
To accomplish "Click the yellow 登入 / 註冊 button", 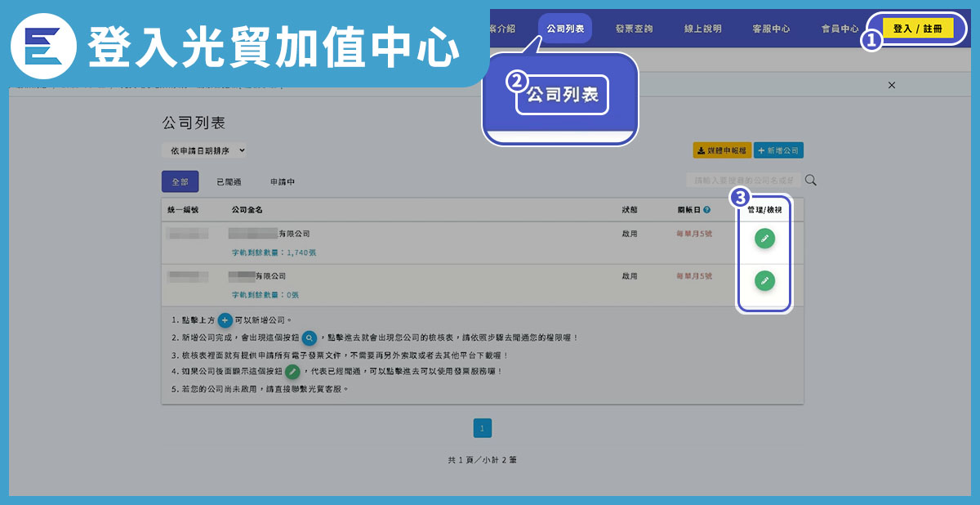I will coord(917,29).
